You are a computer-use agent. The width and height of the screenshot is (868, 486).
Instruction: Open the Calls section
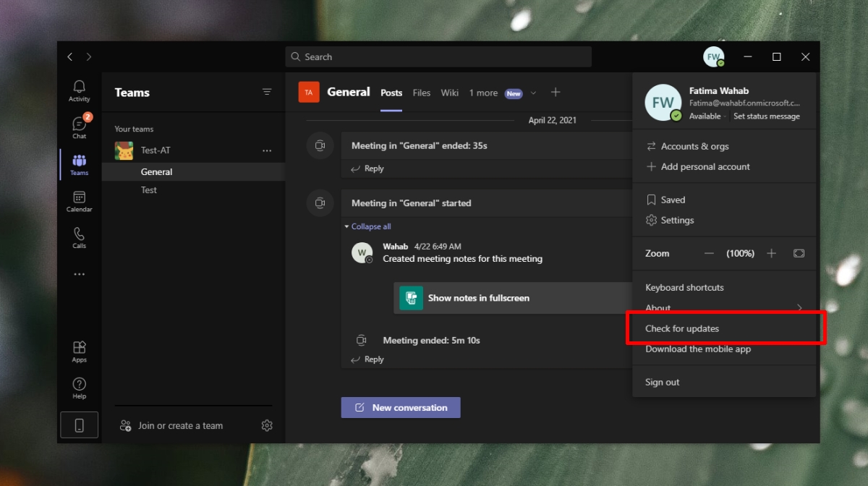click(x=79, y=237)
